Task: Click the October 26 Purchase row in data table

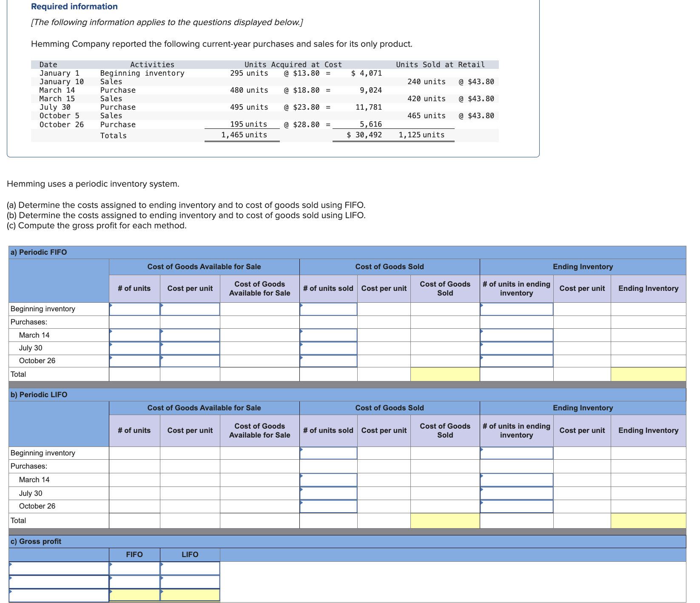Action: coord(265,125)
